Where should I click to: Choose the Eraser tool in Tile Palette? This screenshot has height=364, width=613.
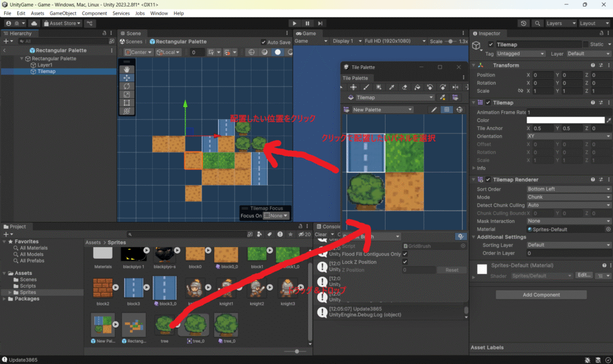405,87
